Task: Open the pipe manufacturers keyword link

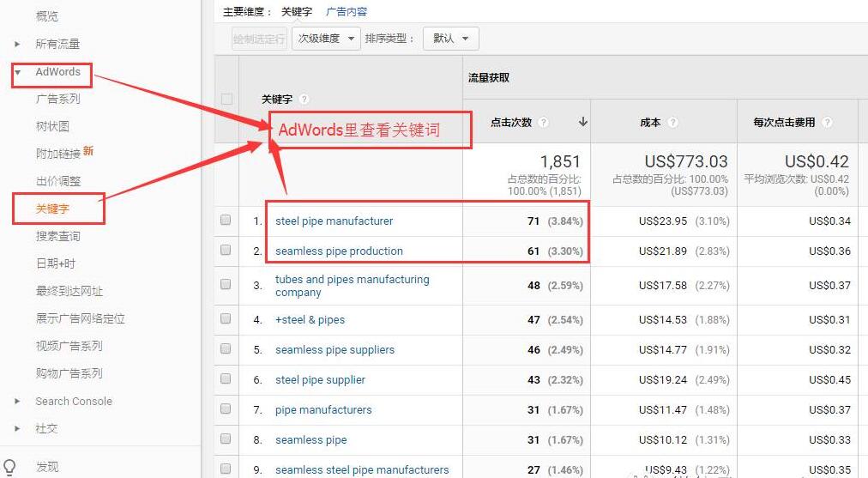Action: coord(323,410)
